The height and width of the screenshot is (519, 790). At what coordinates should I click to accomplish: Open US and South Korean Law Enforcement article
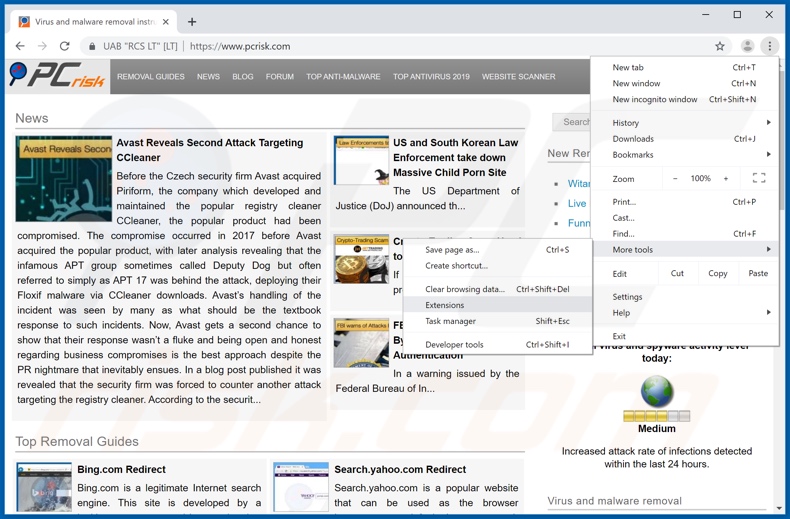455,158
